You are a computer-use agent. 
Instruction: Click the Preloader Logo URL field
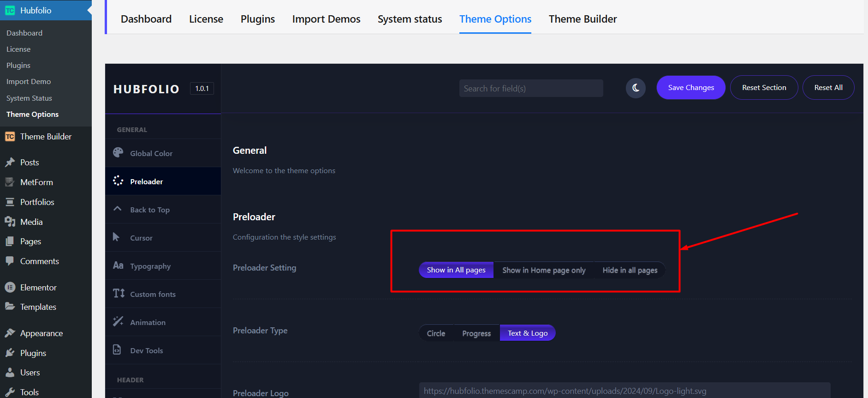[624, 391]
